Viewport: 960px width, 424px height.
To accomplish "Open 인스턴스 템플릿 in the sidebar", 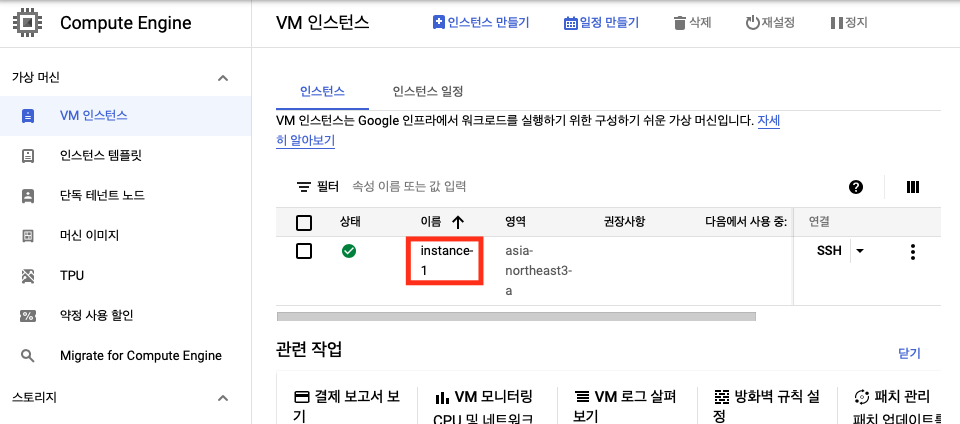I will click(x=126, y=156).
